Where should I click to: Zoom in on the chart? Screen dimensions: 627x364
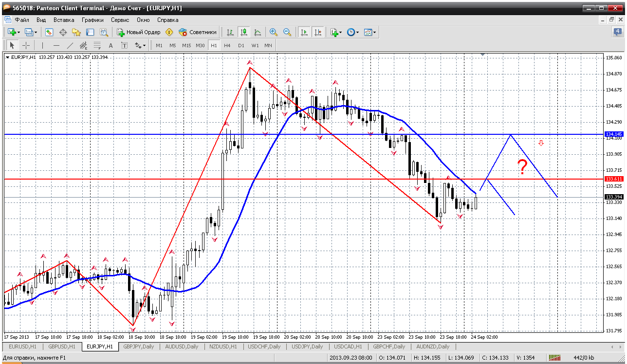274,32
